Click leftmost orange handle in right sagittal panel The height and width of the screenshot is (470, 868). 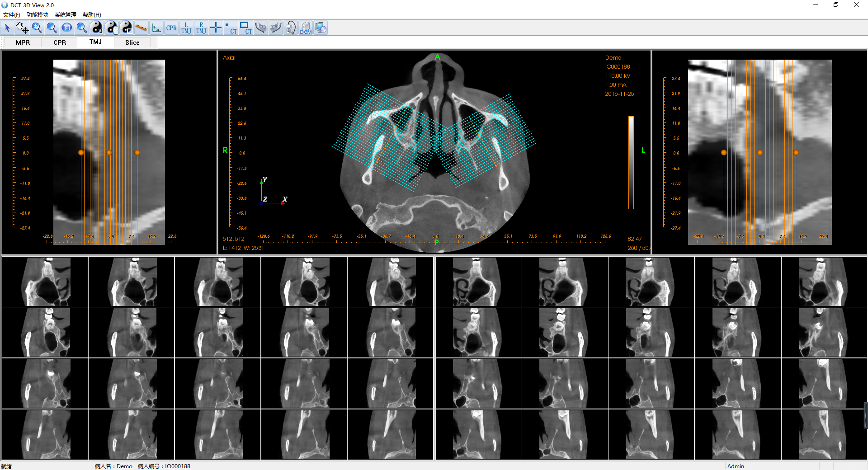(x=724, y=153)
